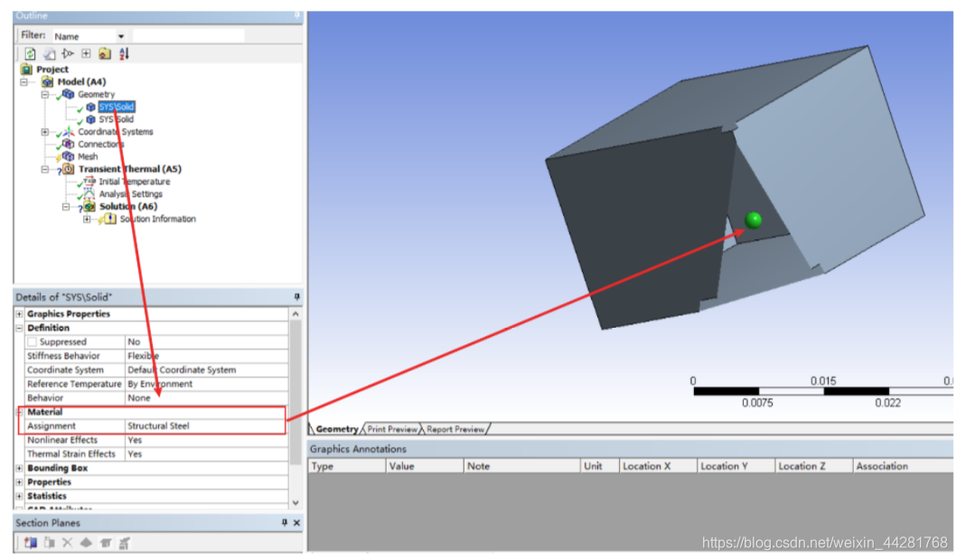Viewport: 957px width, 560px height.
Task: Expand the Bounding Box section
Action: (20, 468)
